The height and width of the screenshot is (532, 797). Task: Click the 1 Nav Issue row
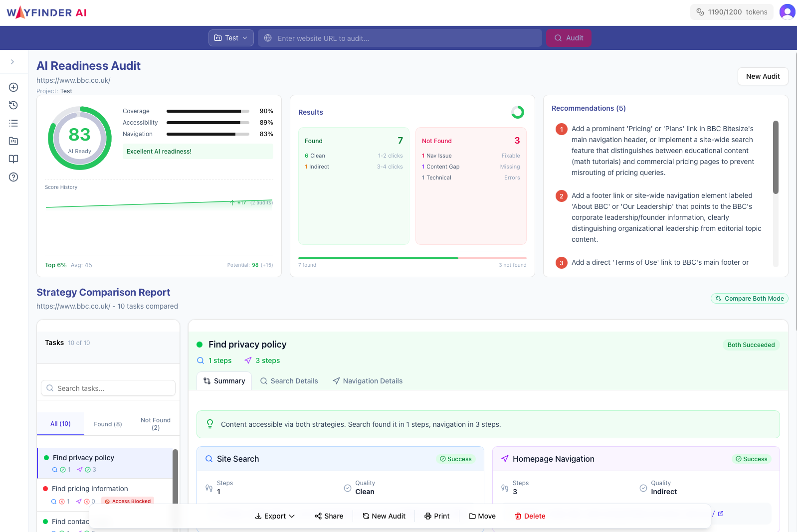[471, 156]
